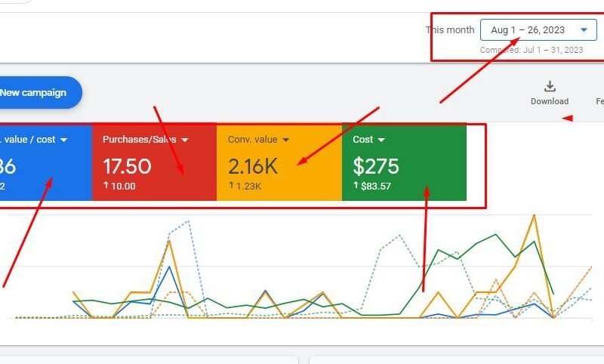Click the up arrow beside $83.57 change
The width and height of the screenshot is (604, 364).
[356, 186]
